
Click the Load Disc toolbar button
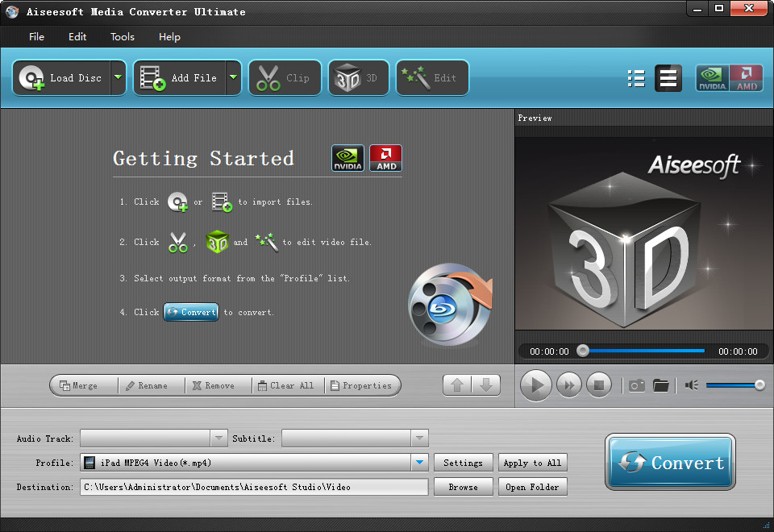pyautogui.click(x=62, y=78)
